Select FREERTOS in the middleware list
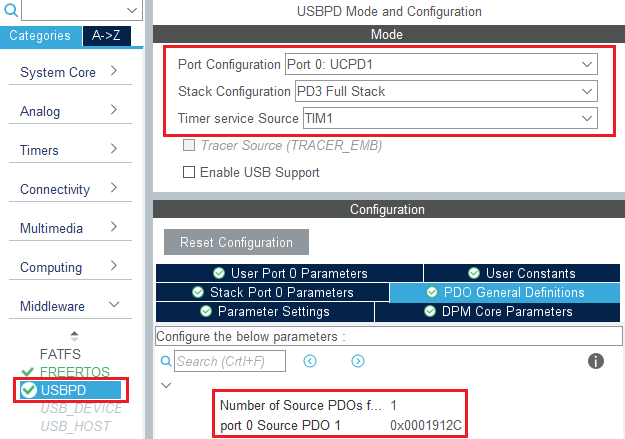625x439 pixels. [75, 372]
